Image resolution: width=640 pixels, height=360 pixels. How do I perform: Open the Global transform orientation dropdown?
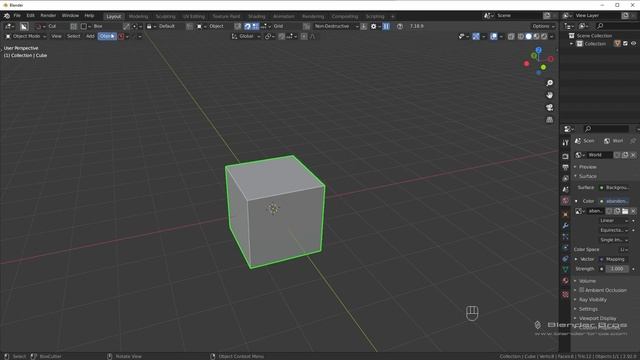point(246,36)
